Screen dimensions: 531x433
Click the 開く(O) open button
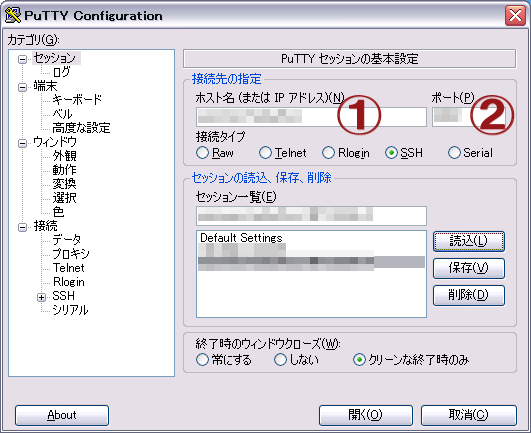(x=365, y=415)
